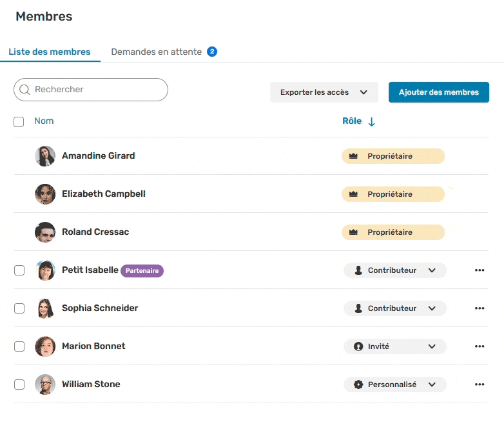Open the three-dot menu for Marion Bonnet

click(479, 346)
